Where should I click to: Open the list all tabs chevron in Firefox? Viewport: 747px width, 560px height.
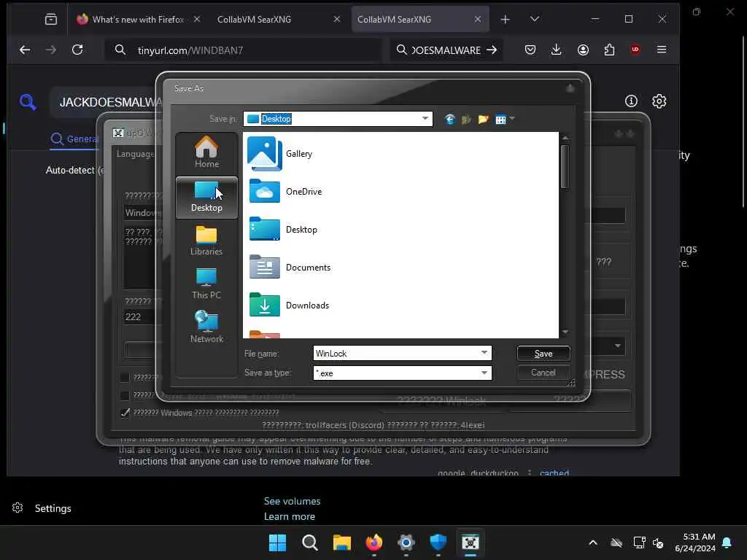coord(535,19)
